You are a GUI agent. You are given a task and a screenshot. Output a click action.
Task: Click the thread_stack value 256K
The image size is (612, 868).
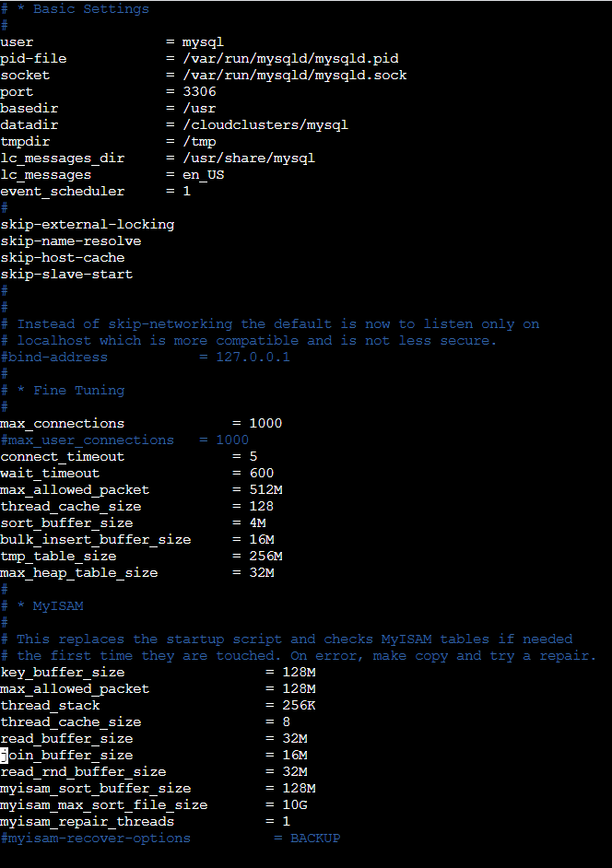[299, 706]
